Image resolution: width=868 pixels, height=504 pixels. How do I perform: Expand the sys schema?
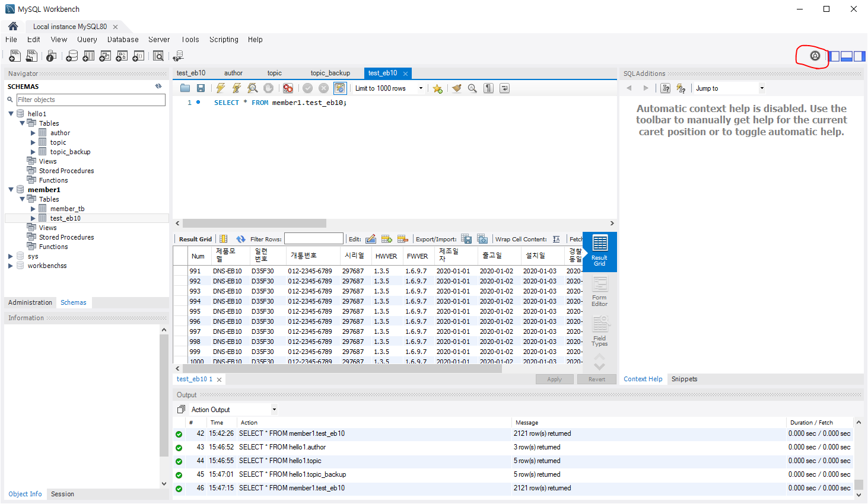pos(11,256)
